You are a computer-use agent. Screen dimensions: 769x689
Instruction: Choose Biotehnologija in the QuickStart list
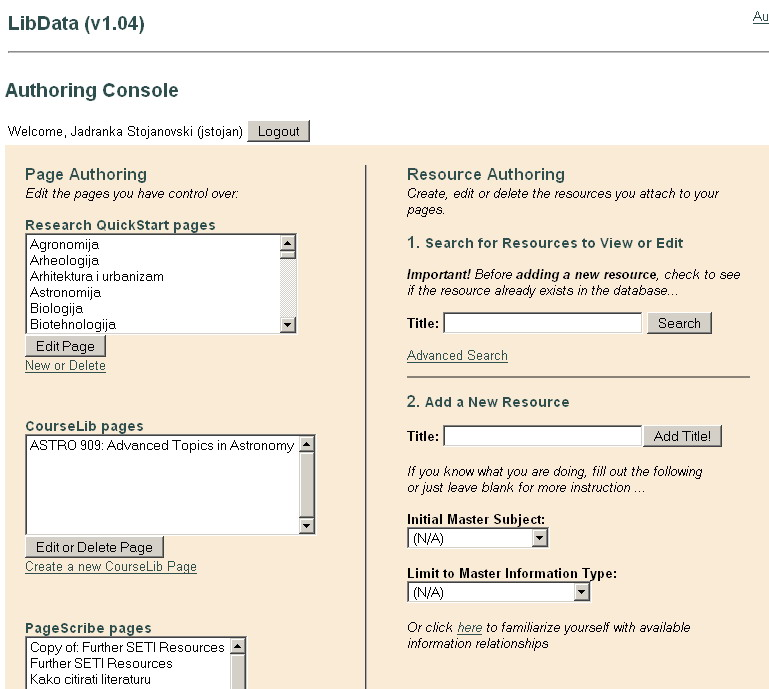72,324
